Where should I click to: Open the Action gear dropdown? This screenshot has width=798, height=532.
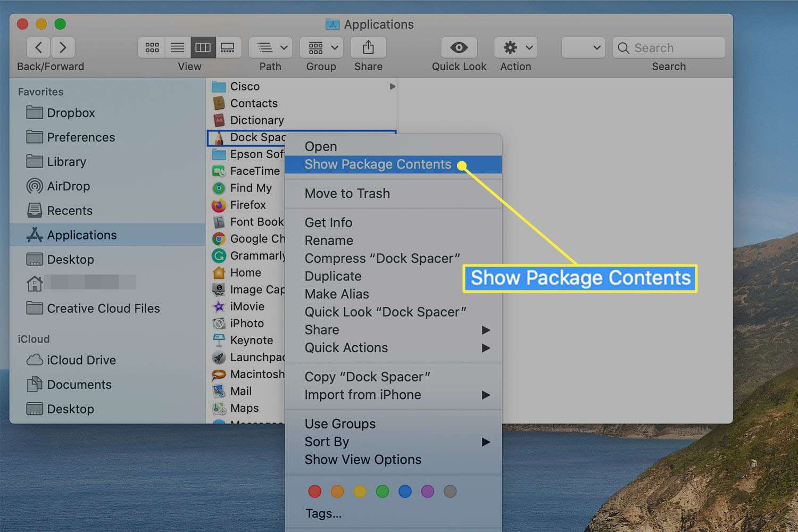coord(516,47)
